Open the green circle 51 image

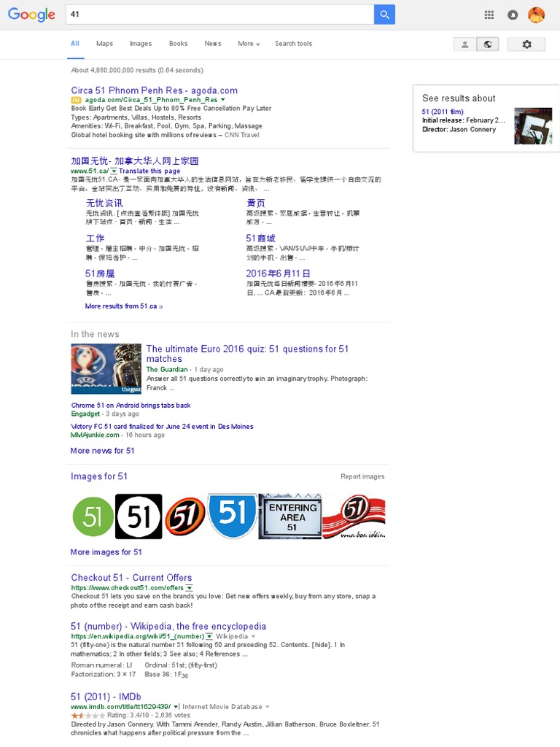(93, 516)
